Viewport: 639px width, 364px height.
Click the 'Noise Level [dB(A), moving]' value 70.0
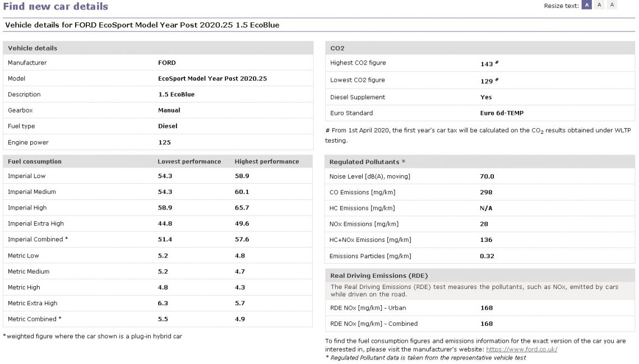[x=487, y=176]
